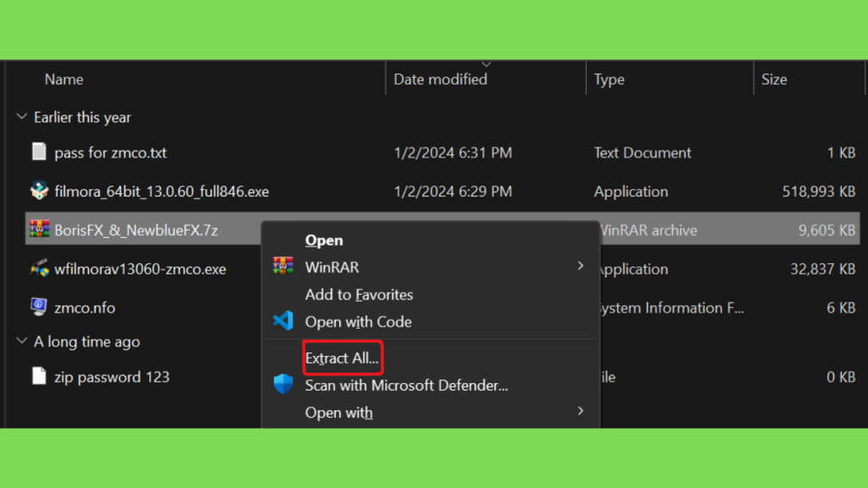Select Extract All... from the context menu

point(342,358)
